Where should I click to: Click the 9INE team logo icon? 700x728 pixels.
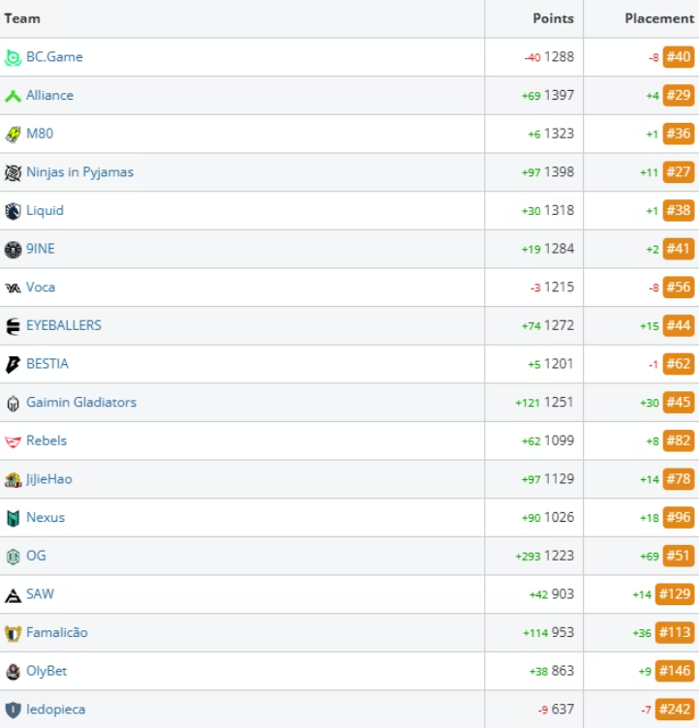pyautogui.click(x=13, y=250)
